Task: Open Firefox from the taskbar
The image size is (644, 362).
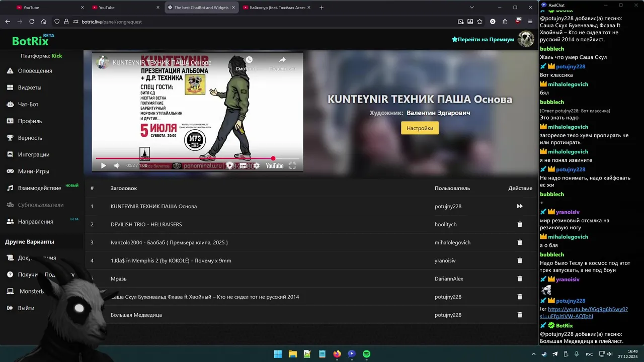Action: coord(337,354)
